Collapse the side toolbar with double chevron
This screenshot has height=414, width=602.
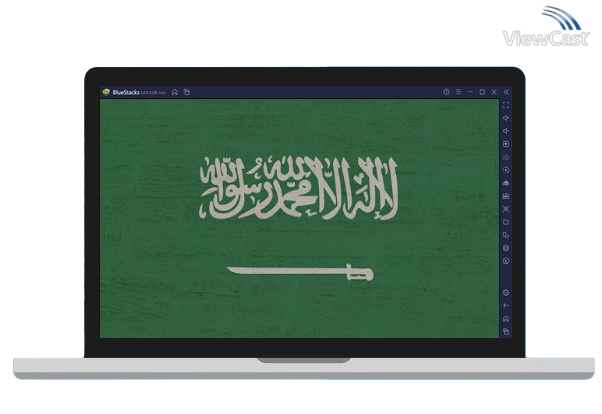506,92
